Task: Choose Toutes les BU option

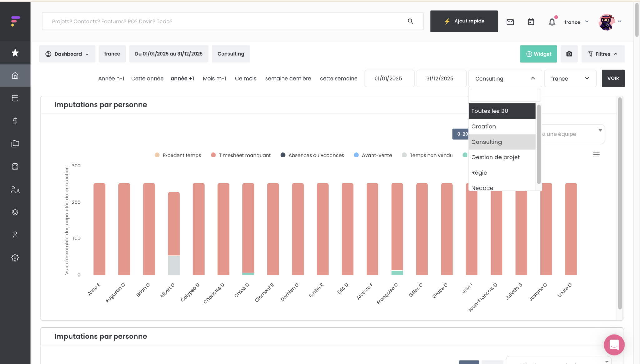Action: pyautogui.click(x=490, y=111)
